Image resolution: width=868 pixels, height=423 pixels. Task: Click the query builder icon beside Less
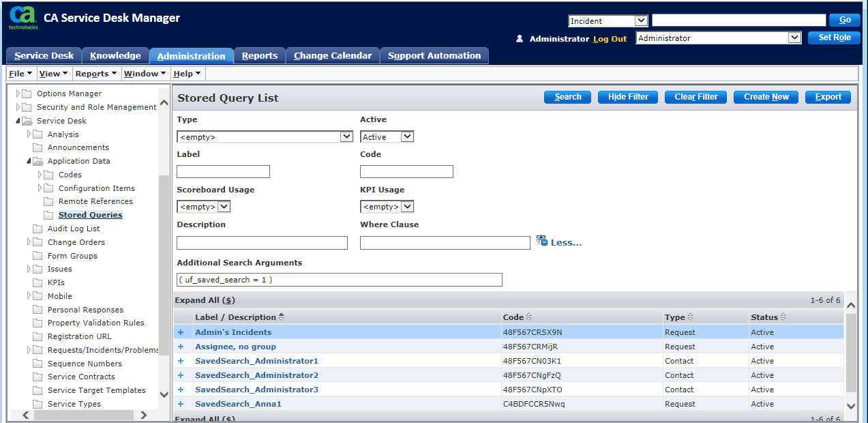(542, 241)
